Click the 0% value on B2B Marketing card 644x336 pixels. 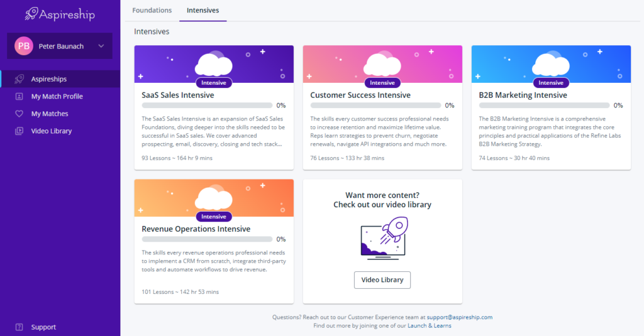[x=618, y=106]
